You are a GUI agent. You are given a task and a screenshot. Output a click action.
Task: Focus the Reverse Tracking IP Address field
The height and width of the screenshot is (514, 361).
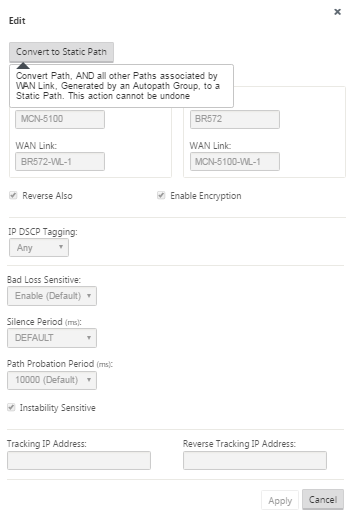pos(255,461)
